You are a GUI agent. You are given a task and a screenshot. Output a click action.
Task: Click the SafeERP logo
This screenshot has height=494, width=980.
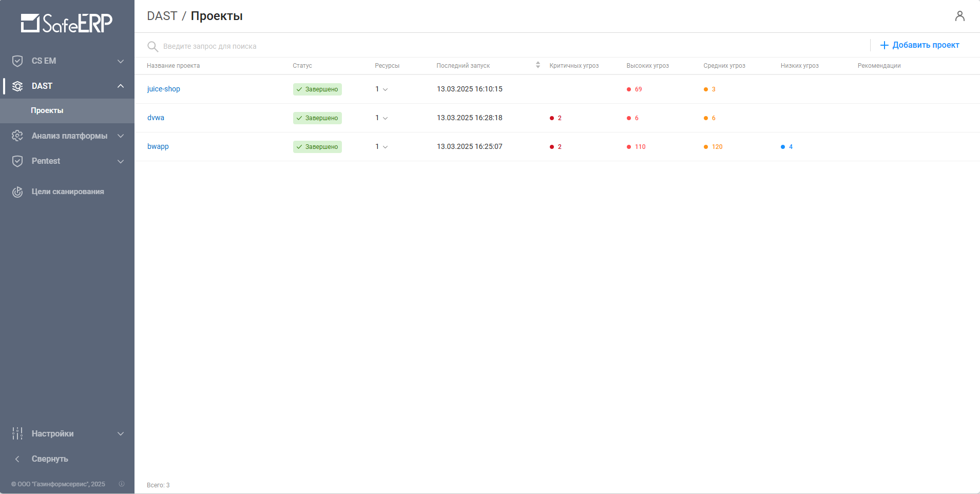pos(67,23)
